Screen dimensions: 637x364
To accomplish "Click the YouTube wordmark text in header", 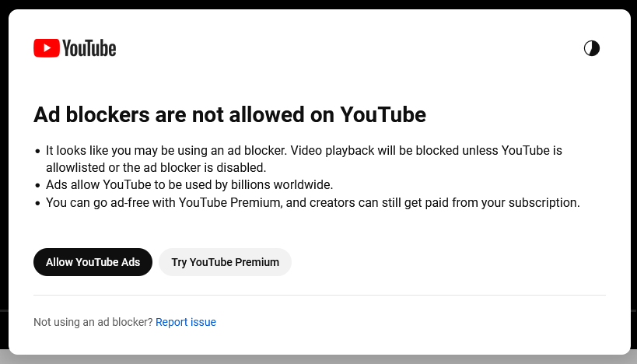I will 89,48.
